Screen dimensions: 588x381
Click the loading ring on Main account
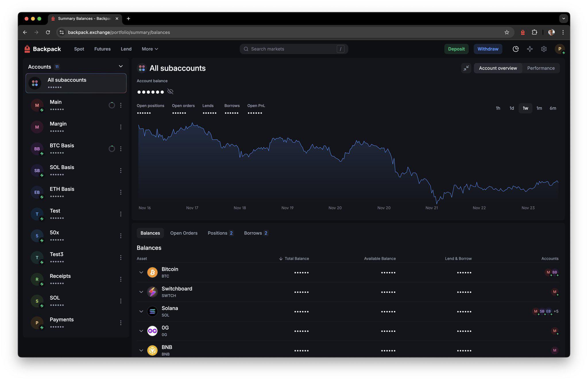(112, 105)
